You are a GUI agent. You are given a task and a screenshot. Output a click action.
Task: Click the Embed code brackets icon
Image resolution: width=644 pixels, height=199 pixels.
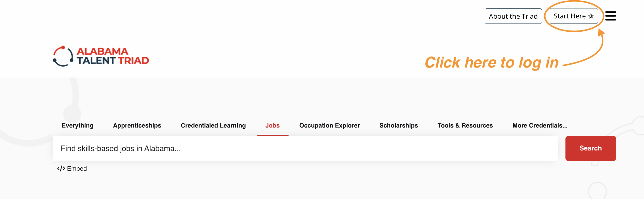coord(61,169)
